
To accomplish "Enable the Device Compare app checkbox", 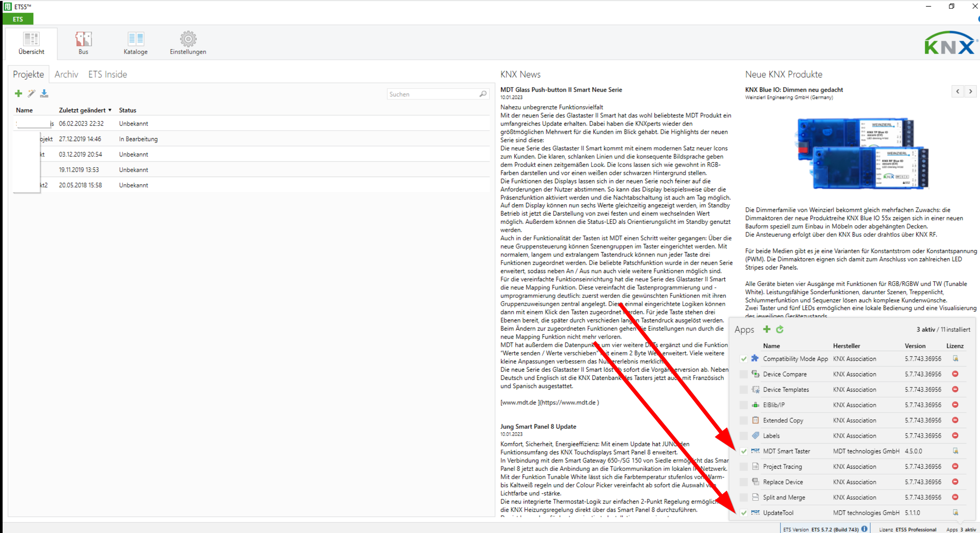I will 743,374.
